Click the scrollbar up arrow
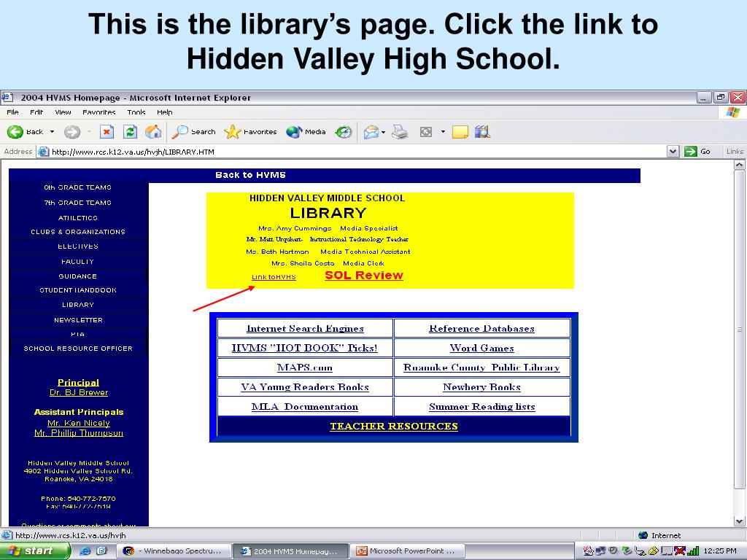 coord(740,165)
